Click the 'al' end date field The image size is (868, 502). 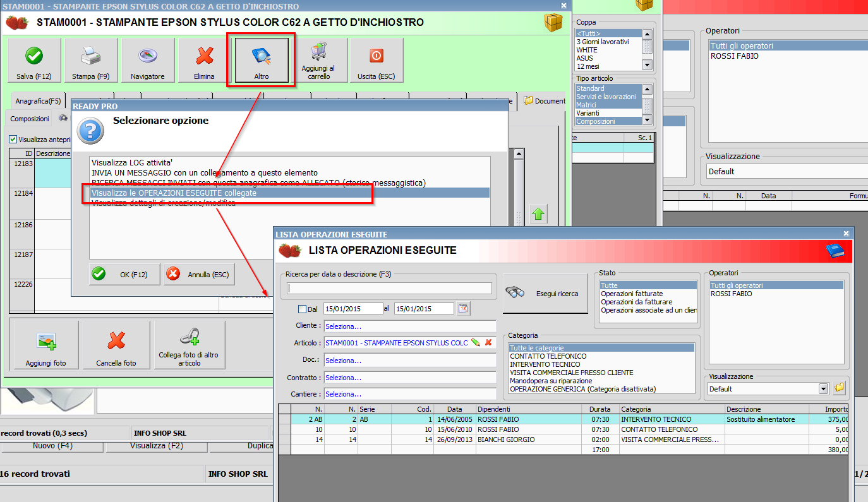point(424,309)
